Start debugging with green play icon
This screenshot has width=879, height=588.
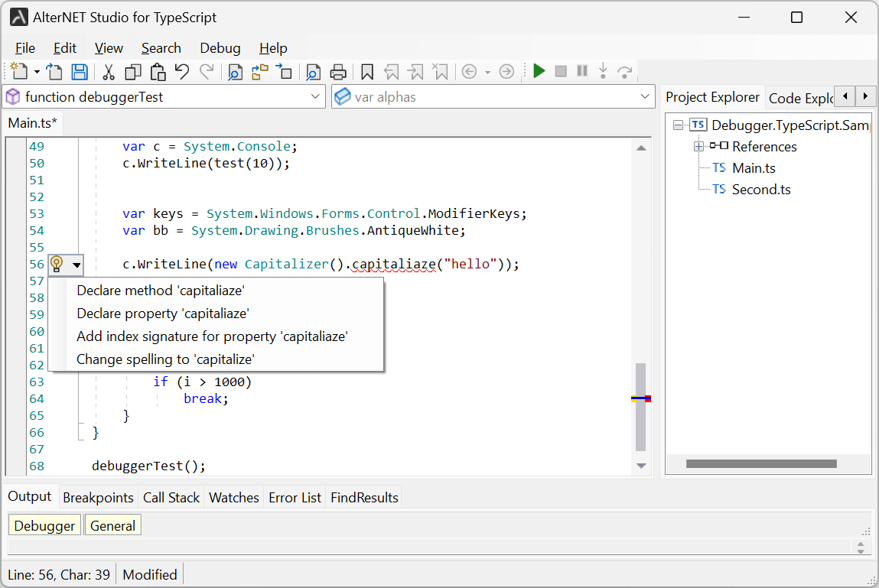(x=539, y=71)
